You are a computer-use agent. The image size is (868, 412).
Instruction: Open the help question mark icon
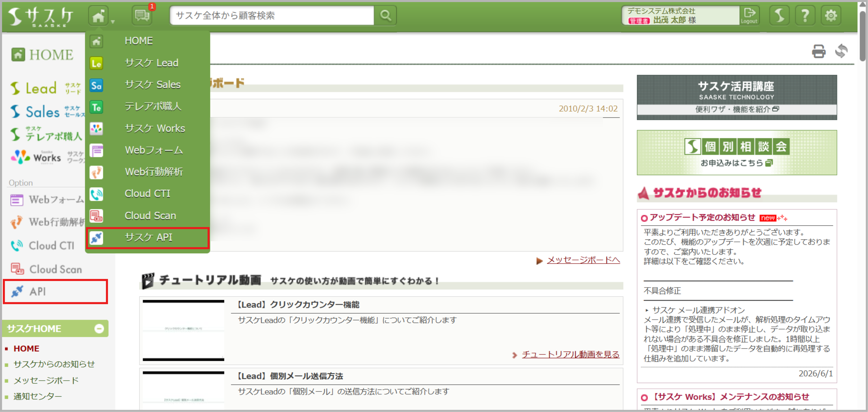tap(805, 16)
